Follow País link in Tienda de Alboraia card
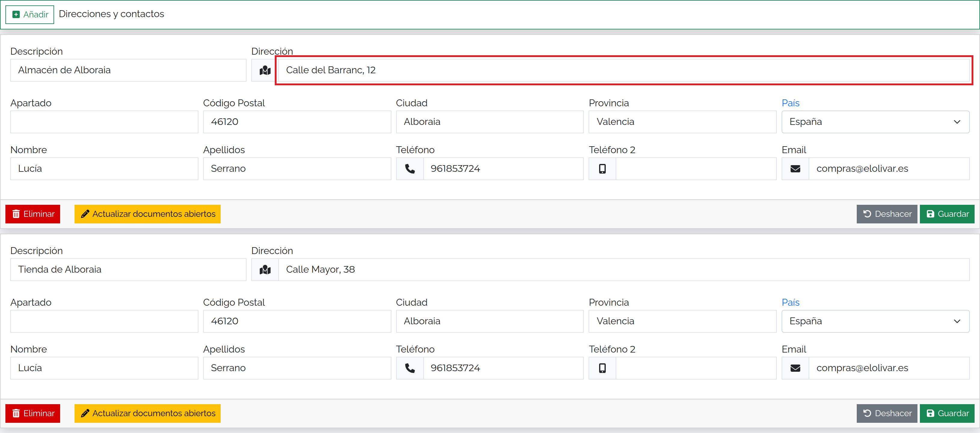 791,303
